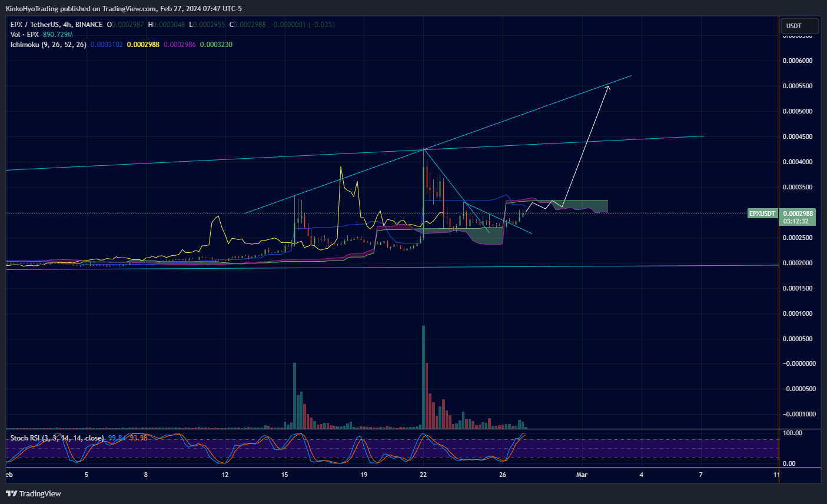Click the 12 date label on time axis
The image size is (827, 504).
pos(225,475)
